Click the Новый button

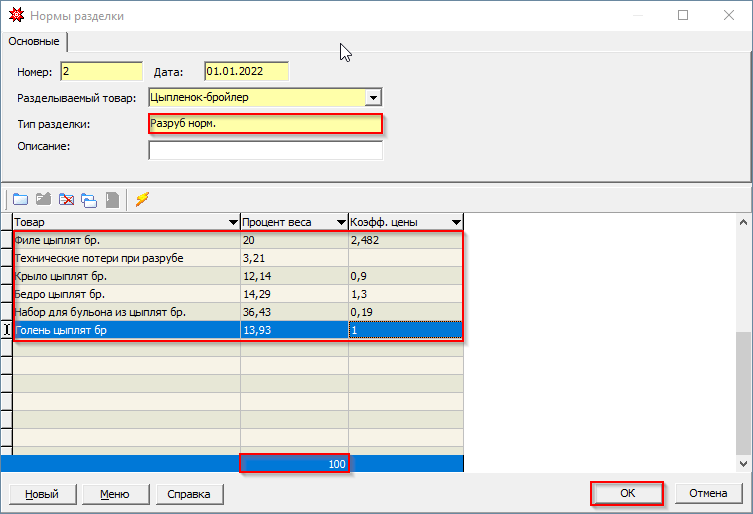click(41, 494)
